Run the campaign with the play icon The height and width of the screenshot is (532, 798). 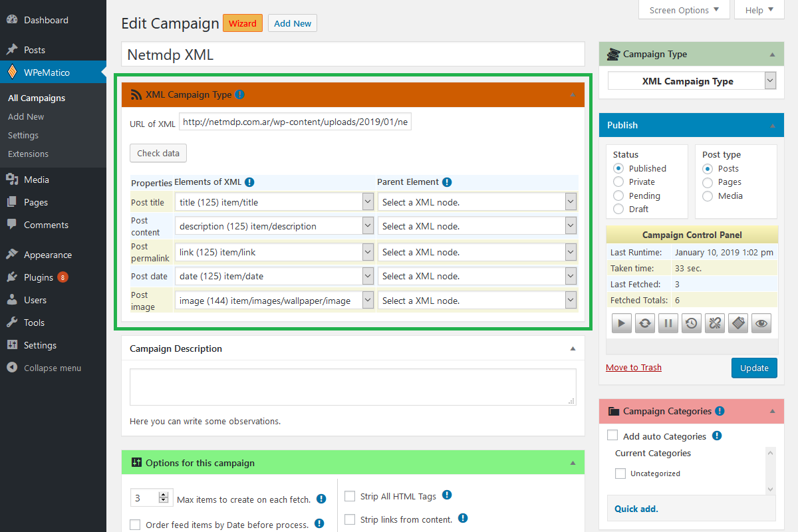(621, 323)
